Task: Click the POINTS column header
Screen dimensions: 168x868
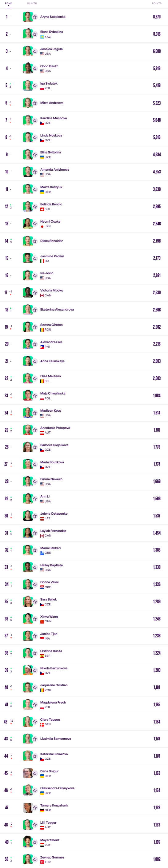Action: [x=157, y=3]
